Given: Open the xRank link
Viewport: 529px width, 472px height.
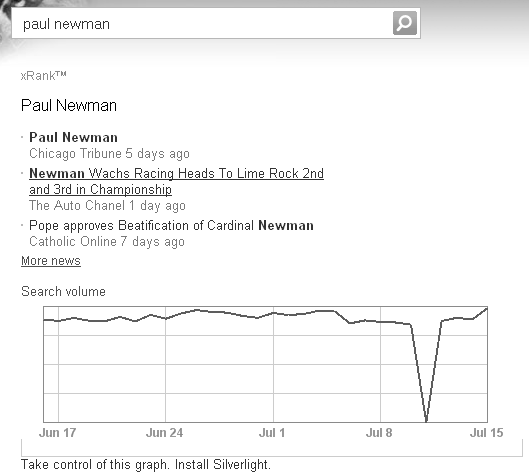Looking at the screenshot, I should coord(44,76).
